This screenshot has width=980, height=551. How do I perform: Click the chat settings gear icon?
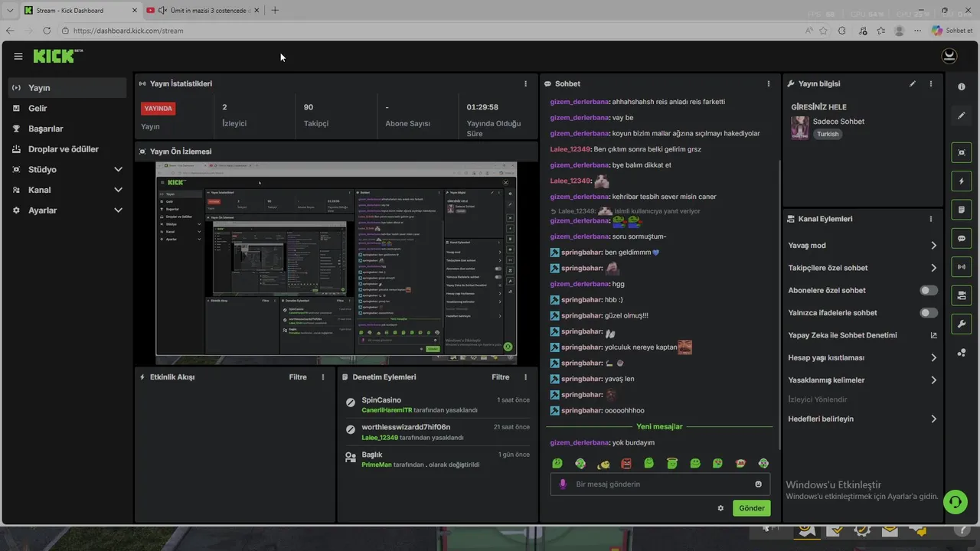pyautogui.click(x=720, y=508)
